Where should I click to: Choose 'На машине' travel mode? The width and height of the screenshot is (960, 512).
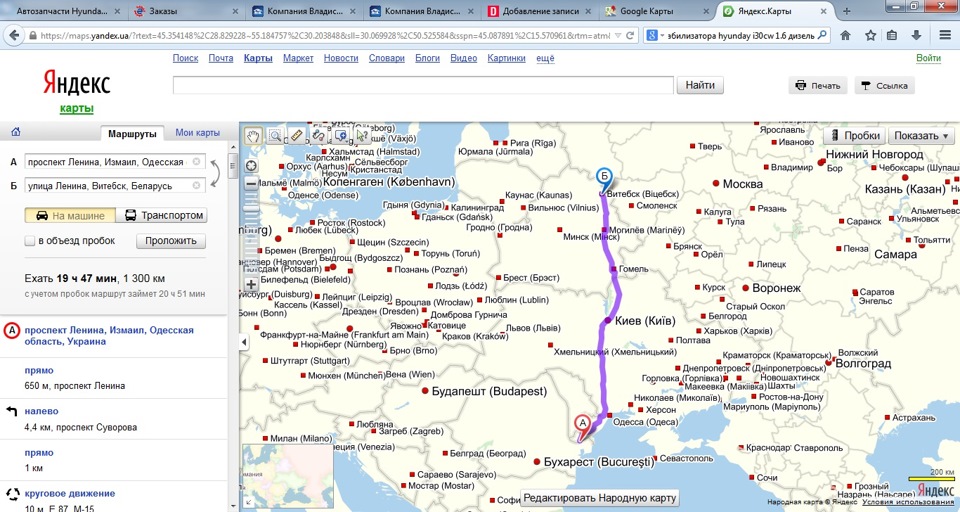coord(70,216)
